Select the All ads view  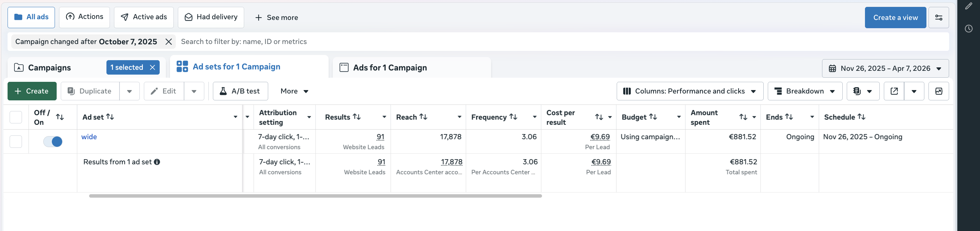[x=31, y=18]
